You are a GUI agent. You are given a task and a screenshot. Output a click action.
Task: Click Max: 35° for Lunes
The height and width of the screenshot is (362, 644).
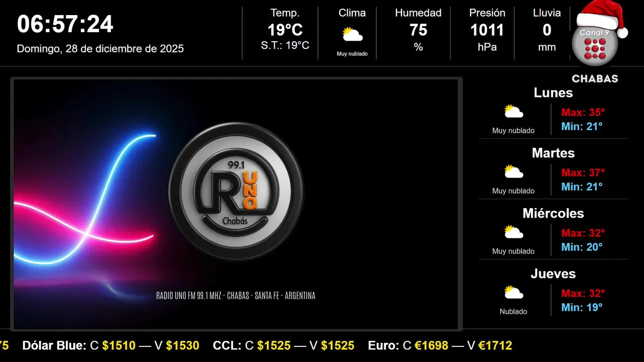pyautogui.click(x=583, y=112)
